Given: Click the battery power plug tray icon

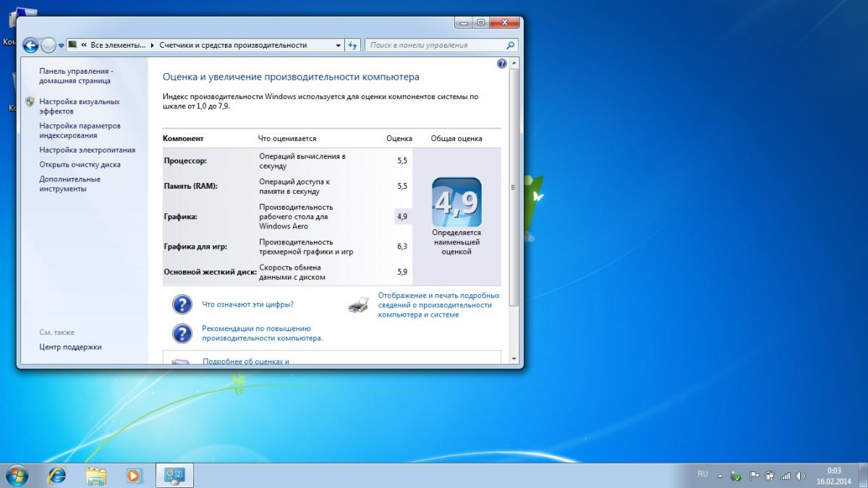Looking at the screenshot, I should pyautogui.click(x=769, y=476).
